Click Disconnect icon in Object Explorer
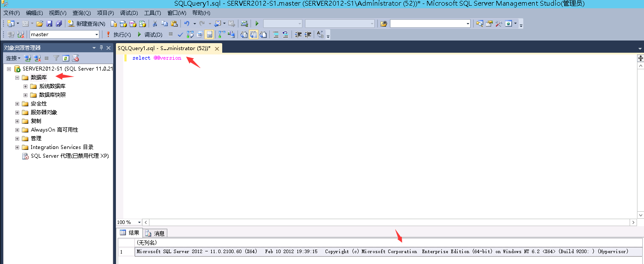 coord(37,58)
